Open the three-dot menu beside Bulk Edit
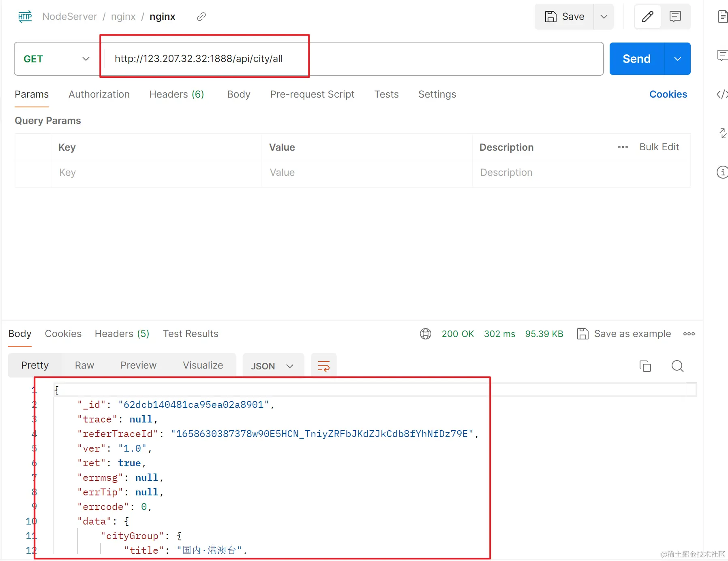The image size is (728, 561). 623,147
